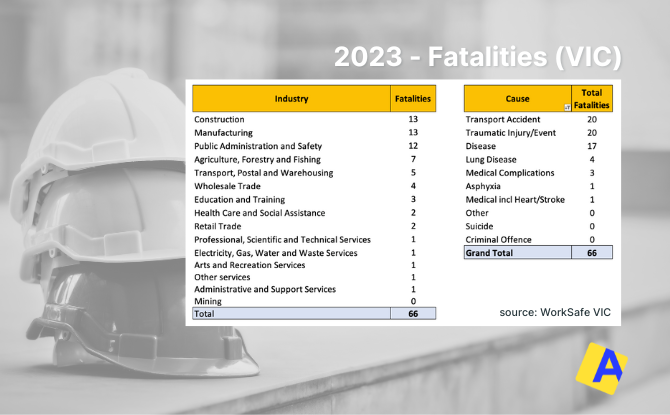
Task: Click the Transport Accident cause row
Action: click(538, 119)
